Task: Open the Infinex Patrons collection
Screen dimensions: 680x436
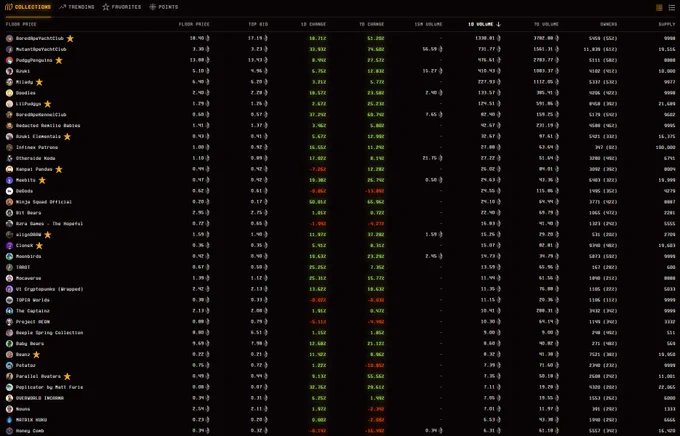Action: click(x=37, y=148)
